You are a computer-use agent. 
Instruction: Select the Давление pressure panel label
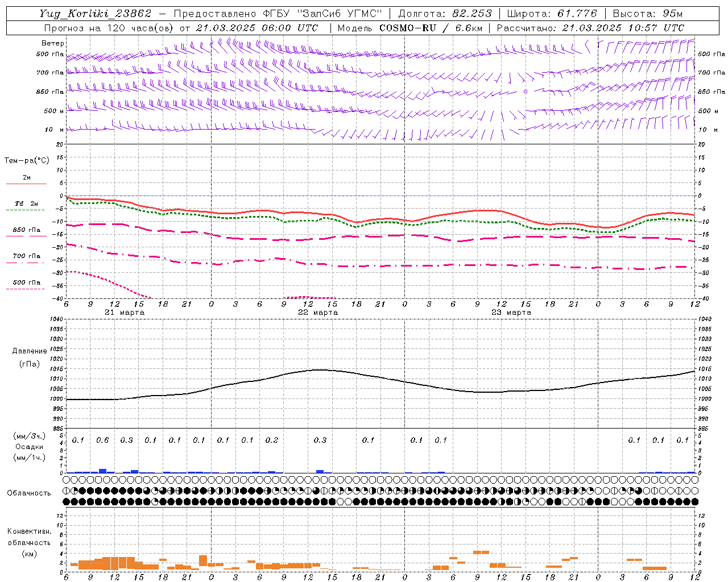tap(29, 351)
